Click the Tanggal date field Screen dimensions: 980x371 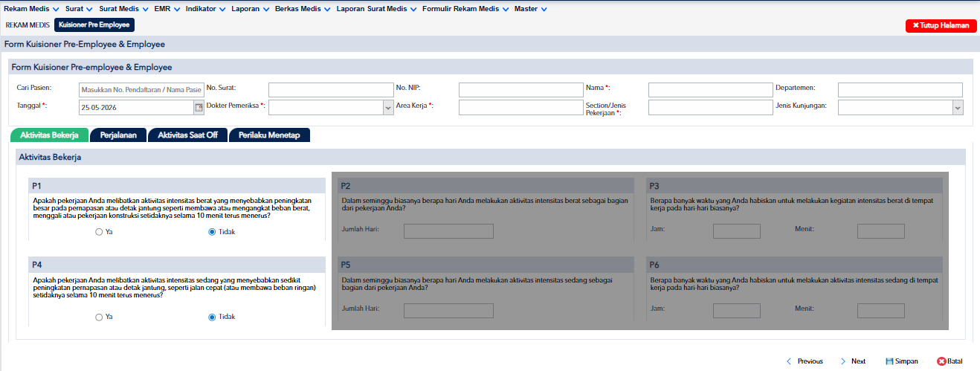pyautogui.click(x=136, y=108)
